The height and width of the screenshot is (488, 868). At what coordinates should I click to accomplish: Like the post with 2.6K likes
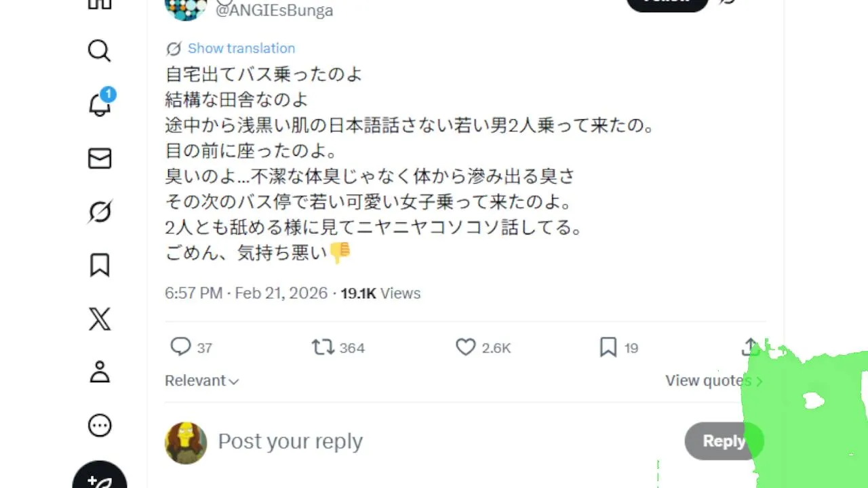pyautogui.click(x=465, y=347)
